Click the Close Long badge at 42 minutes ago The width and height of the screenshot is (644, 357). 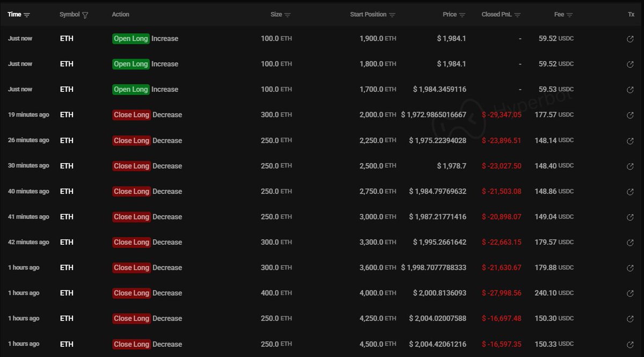(x=131, y=242)
